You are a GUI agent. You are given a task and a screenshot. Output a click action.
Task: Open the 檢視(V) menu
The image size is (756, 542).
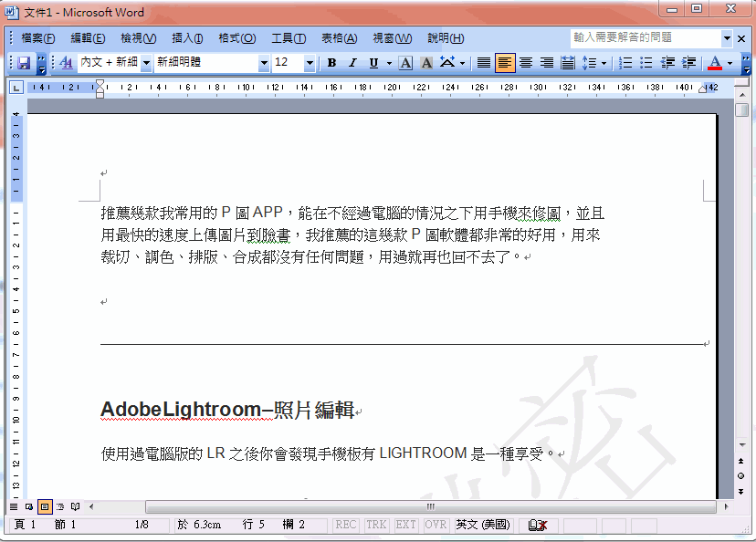139,38
